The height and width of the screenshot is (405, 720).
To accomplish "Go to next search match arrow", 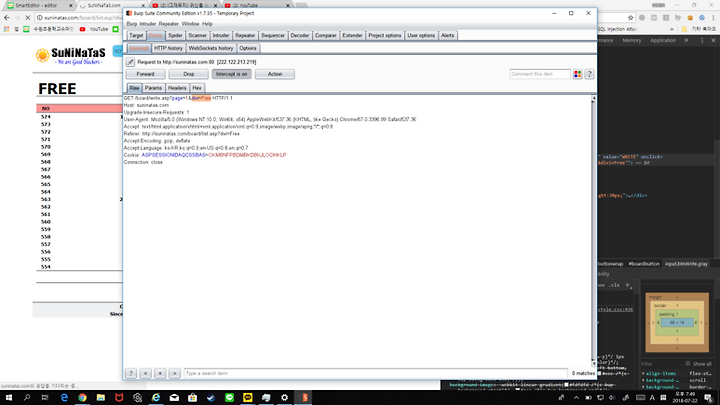I will point(174,373).
